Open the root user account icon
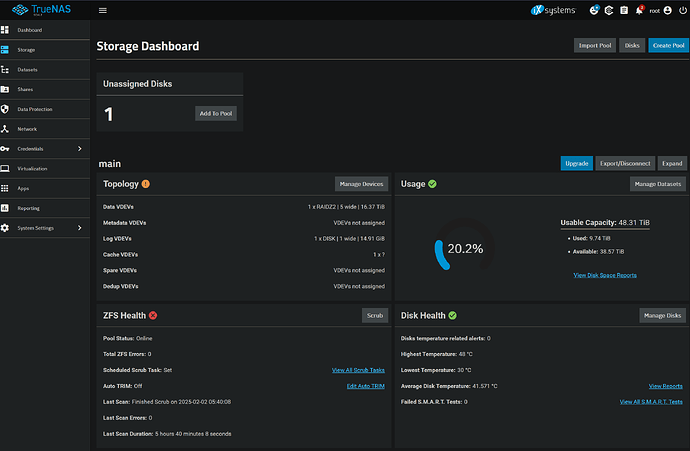 point(668,11)
